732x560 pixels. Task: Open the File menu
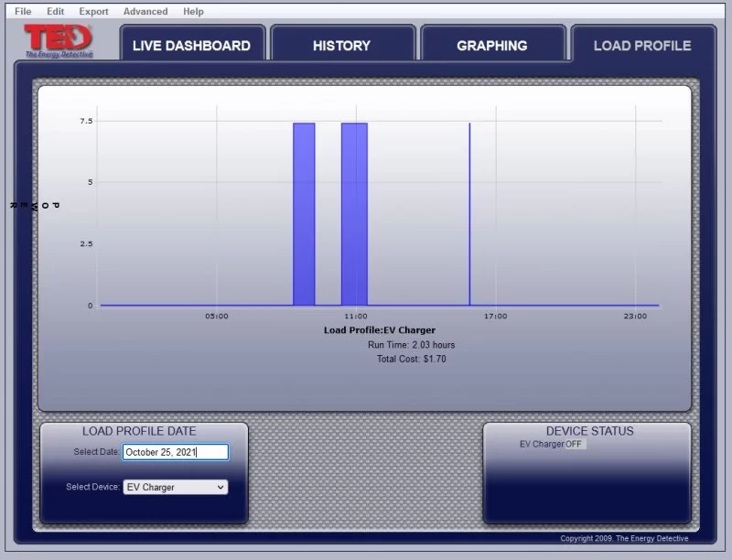[23, 12]
